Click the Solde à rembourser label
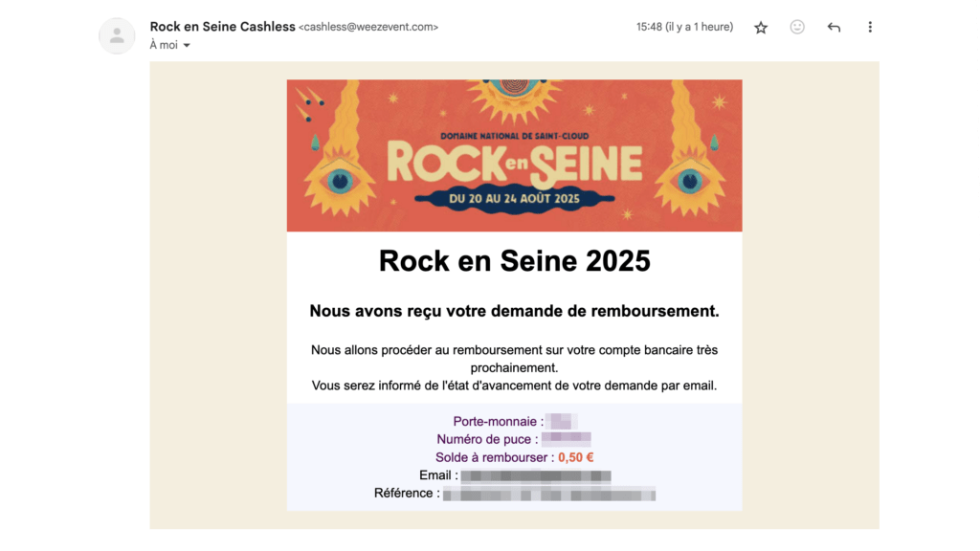The width and height of the screenshot is (980, 551). tap(495, 457)
